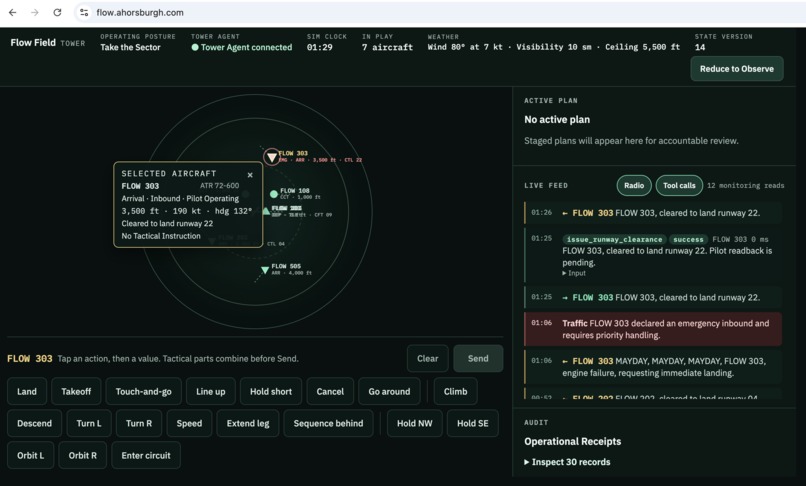The height and width of the screenshot is (486, 806).
Task: Select the FLOW 108 circle marker on radar
Action: (273, 194)
